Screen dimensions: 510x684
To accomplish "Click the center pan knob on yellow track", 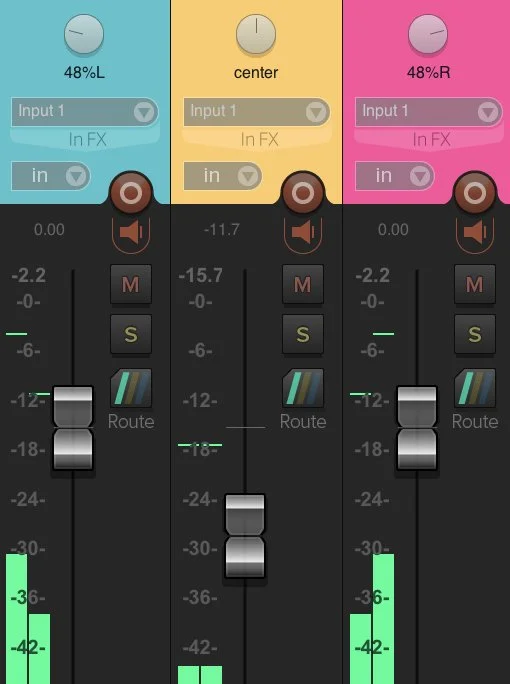I will coord(256,34).
